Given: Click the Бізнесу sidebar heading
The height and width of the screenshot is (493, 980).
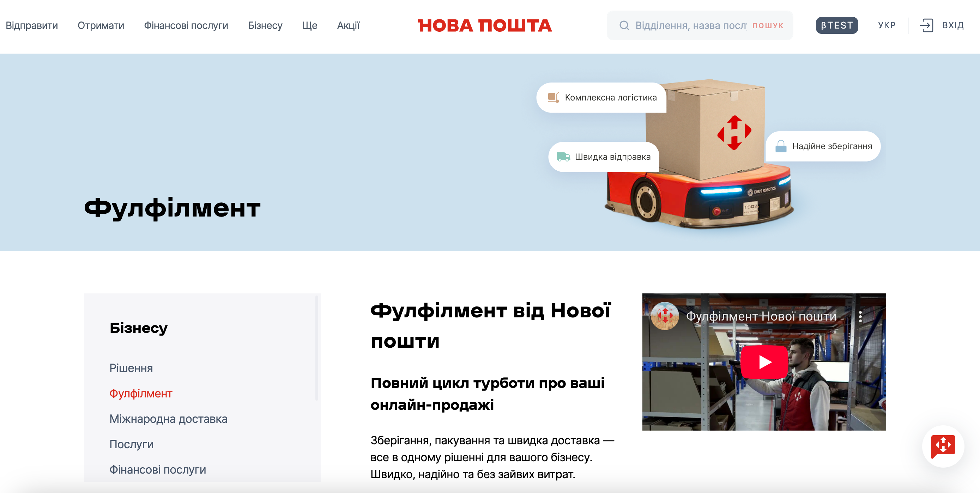Looking at the screenshot, I should coord(139,328).
